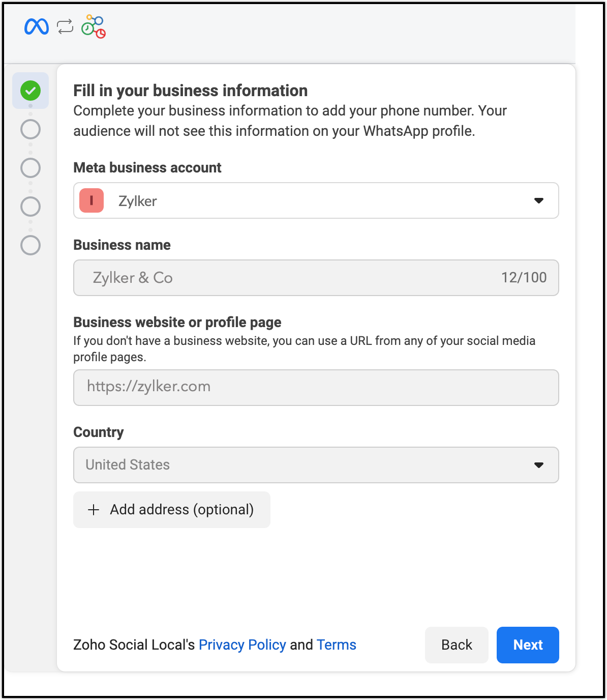Select the completed green checkmark step
This screenshot has height=700, width=607.
(31, 91)
